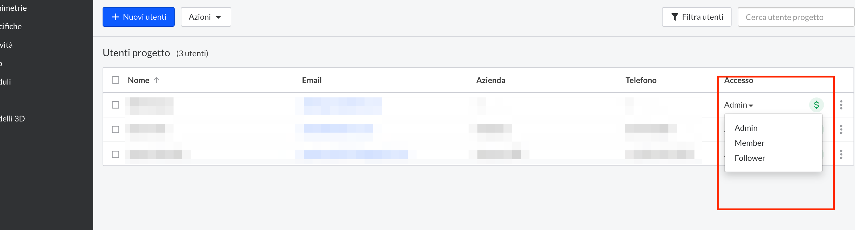868x230 pixels.
Task: Collapse the Admin access dropdown
Action: coord(738,105)
